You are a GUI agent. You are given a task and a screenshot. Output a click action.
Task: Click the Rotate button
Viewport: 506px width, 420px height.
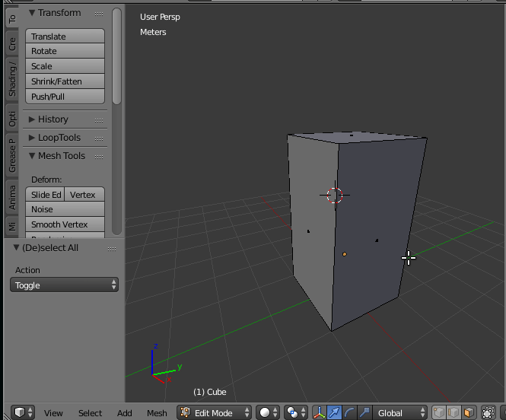tap(65, 51)
